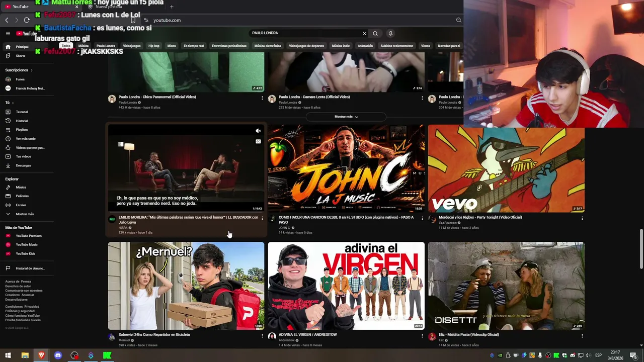The image size is (644, 362).
Task: Open options for Emilio Moreira video
Action: [262, 218]
